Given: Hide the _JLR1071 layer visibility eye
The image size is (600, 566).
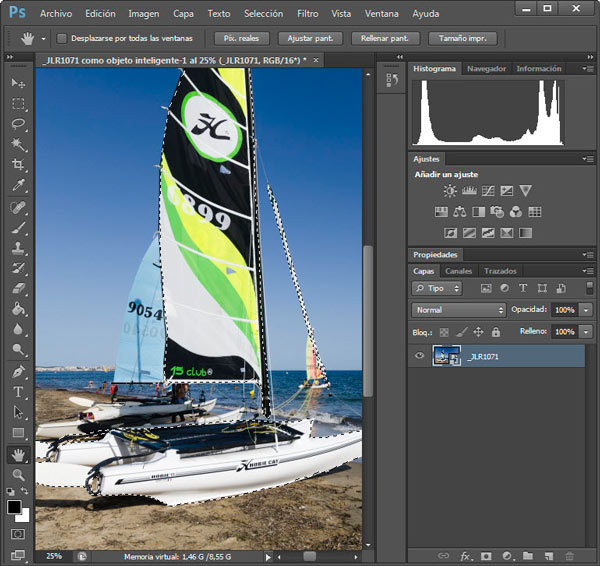Looking at the screenshot, I should pyautogui.click(x=420, y=356).
